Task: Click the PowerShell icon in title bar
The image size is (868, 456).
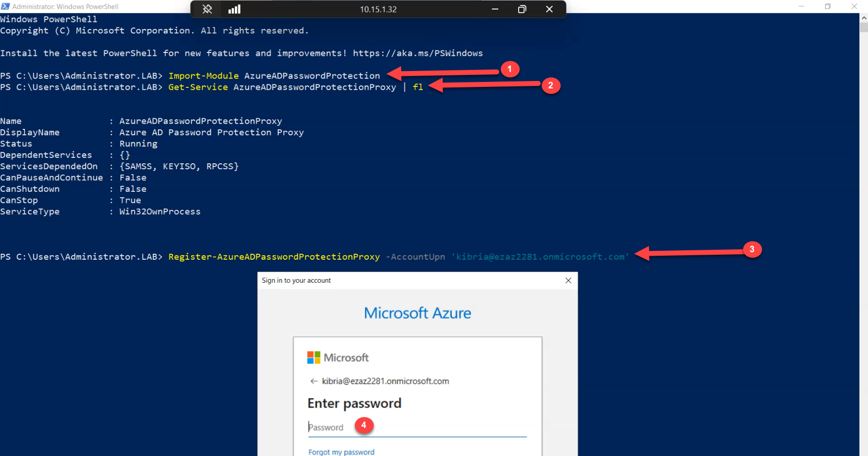Action: [x=5, y=6]
